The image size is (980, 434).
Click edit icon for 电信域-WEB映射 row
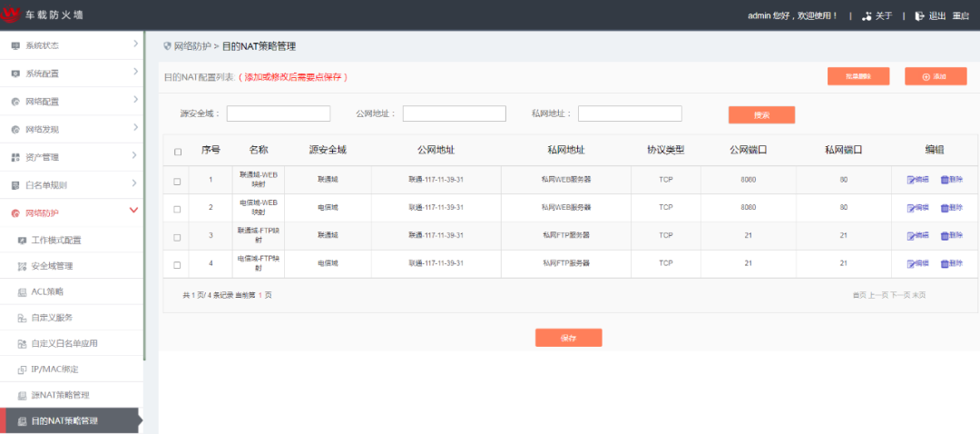(911, 208)
